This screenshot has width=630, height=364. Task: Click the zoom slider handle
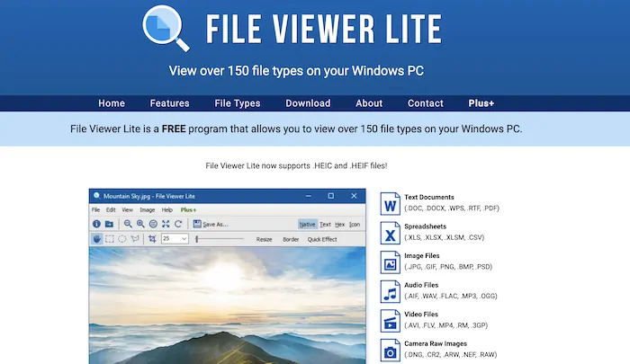[x=197, y=239]
